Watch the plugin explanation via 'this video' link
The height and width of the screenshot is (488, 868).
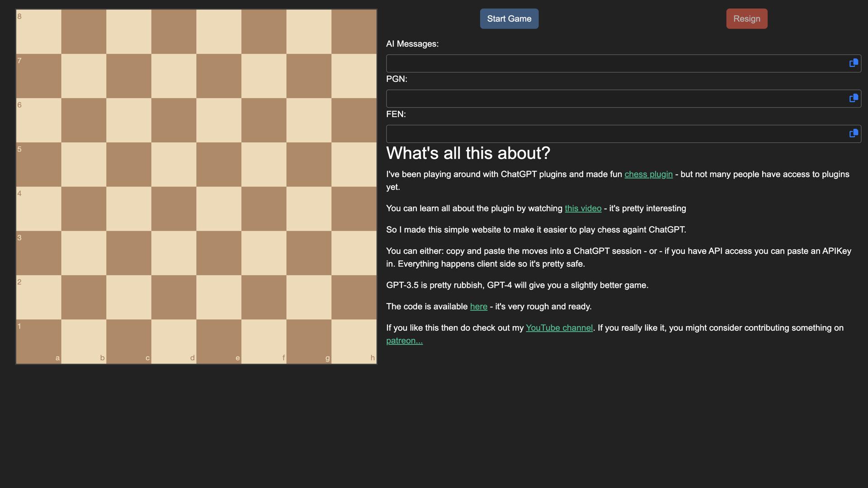(583, 208)
